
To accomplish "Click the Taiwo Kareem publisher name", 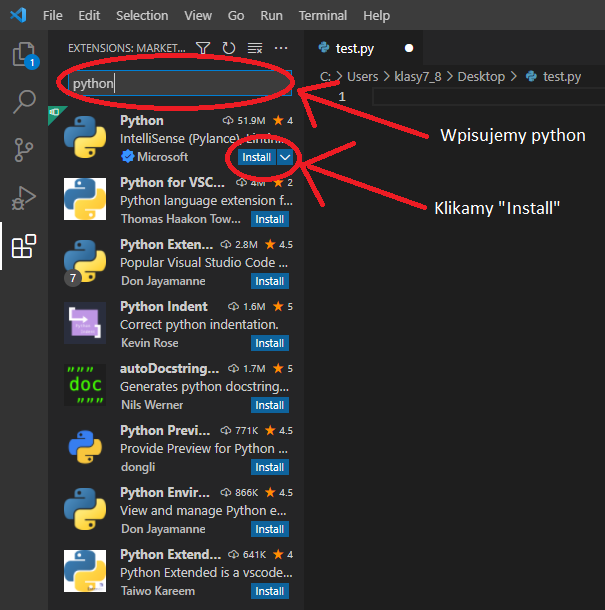I will coord(158,591).
